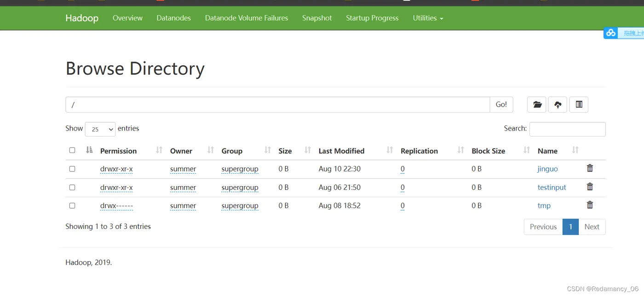Check the select-all header checkbox

(72, 150)
